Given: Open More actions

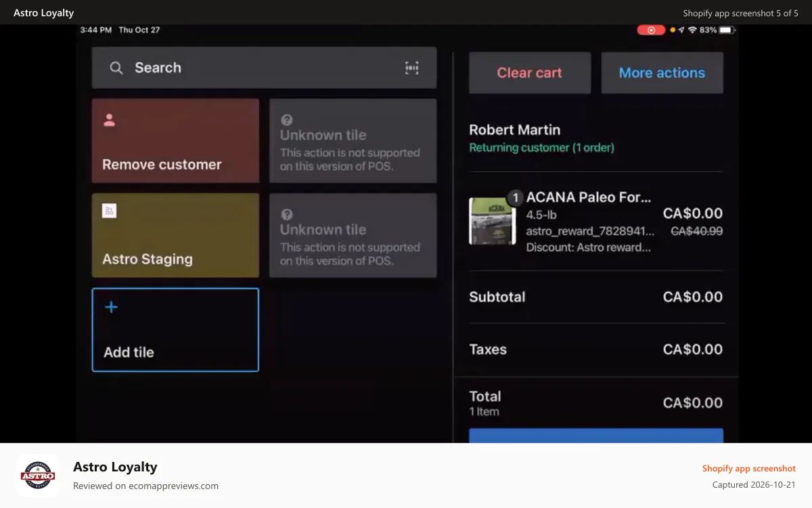Looking at the screenshot, I should click(662, 73).
